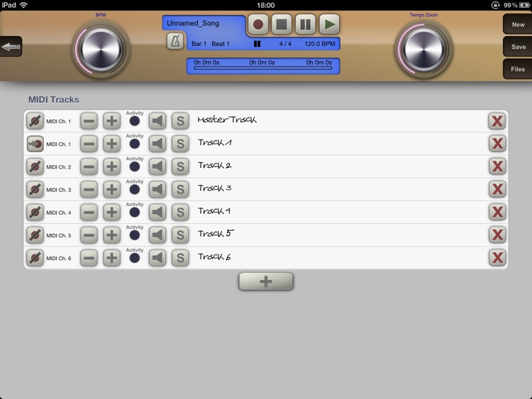Decrease MIDI channel for Track 4
Viewport: 532px width, 399px height.
pyautogui.click(x=89, y=212)
